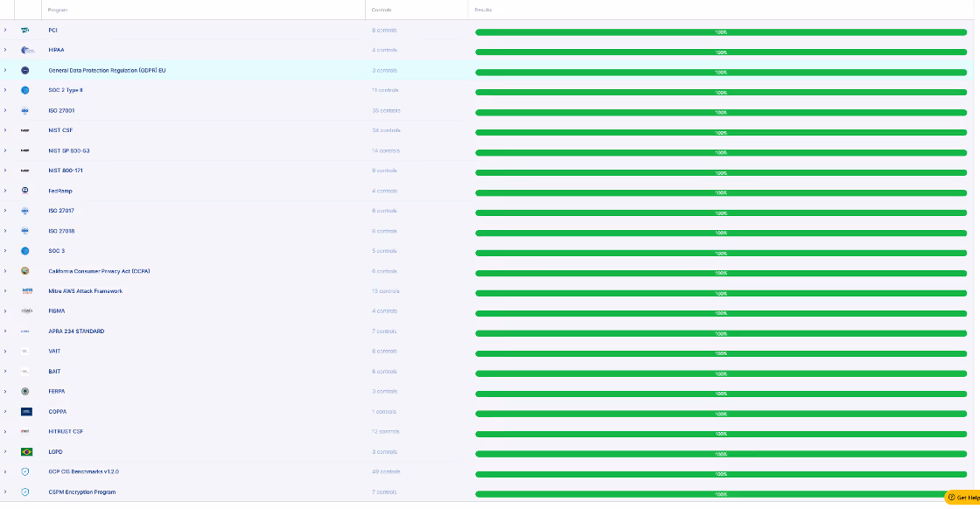Select the VAIT program name
Image resolution: width=980 pixels, height=509 pixels.
click(x=54, y=351)
